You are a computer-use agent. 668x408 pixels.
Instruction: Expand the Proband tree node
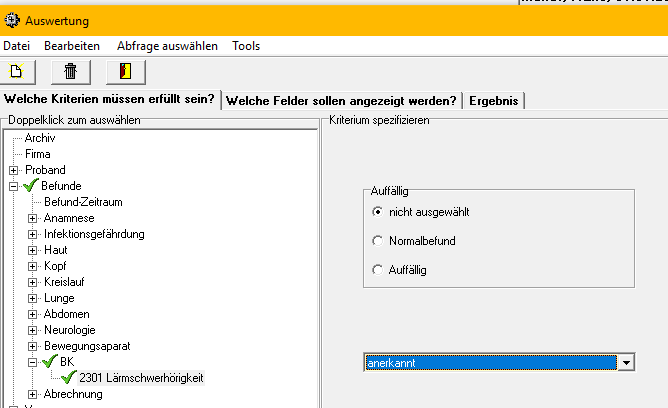13,170
